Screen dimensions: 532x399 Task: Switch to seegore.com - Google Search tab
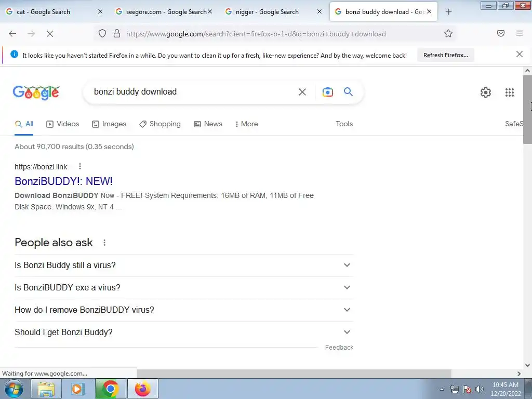[165, 12]
